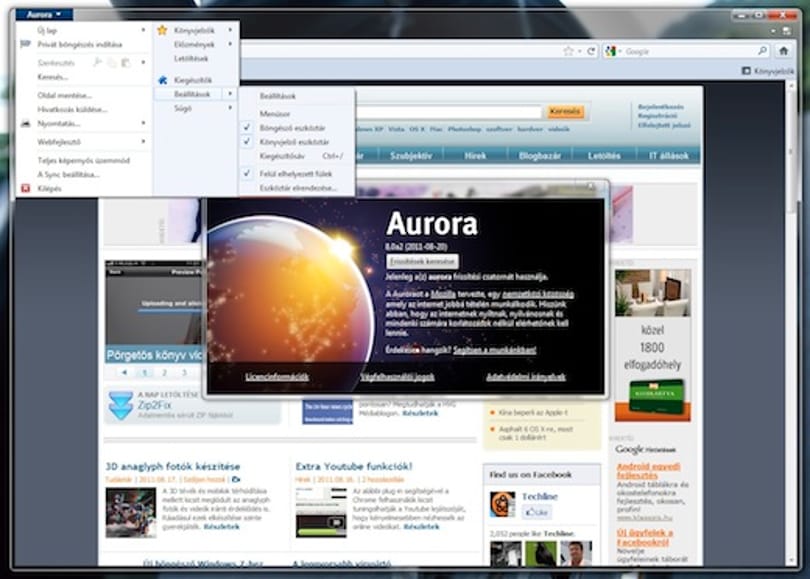Choose Eszköztár elrendezése... item

[298, 188]
